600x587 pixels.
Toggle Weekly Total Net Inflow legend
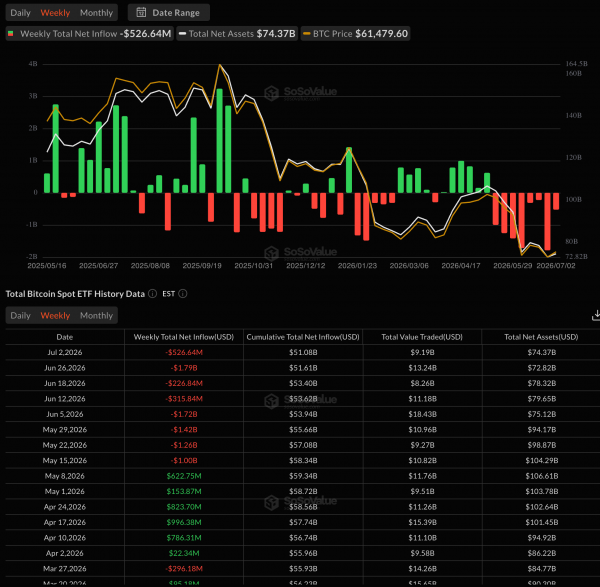(x=90, y=34)
